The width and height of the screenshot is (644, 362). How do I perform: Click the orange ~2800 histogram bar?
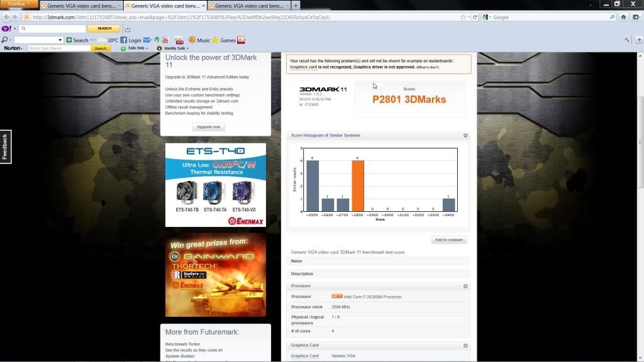358,185
